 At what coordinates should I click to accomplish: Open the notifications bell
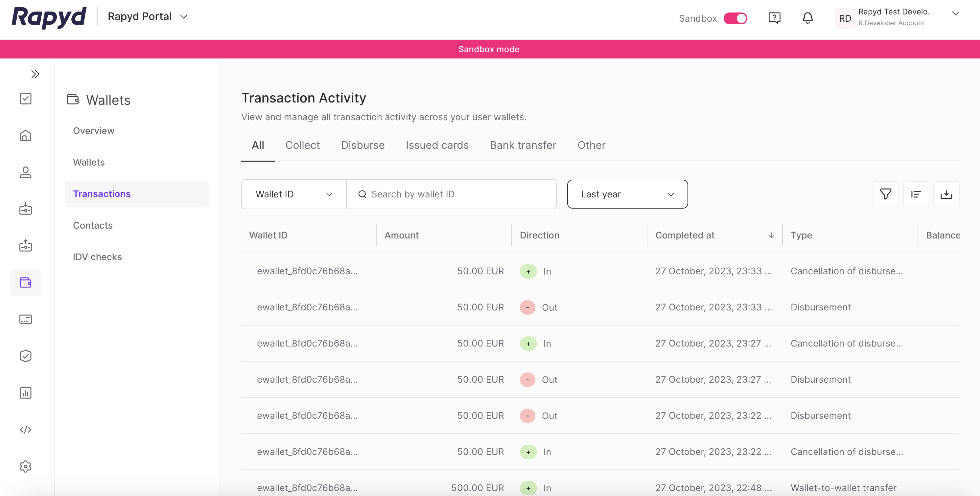(807, 18)
